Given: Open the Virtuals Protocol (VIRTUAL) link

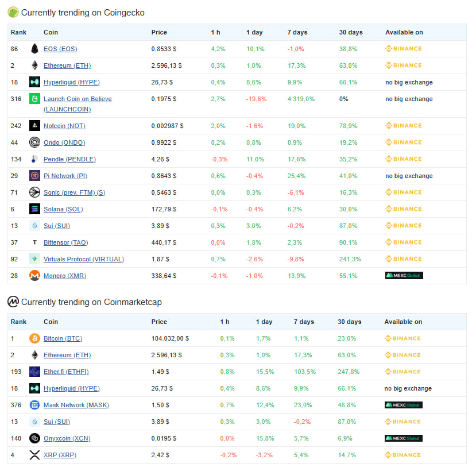Looking at the screenshot, I should (x=84, y=259).
